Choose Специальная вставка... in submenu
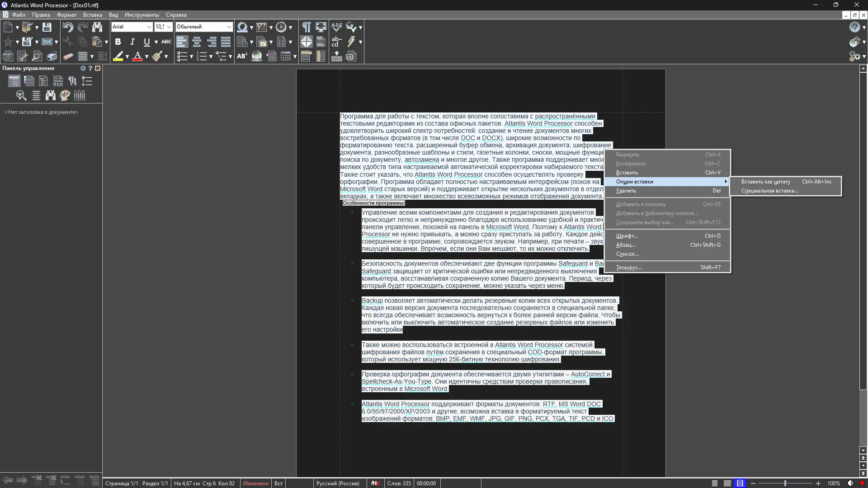This screenshot has width=868, height=488. 769,191
